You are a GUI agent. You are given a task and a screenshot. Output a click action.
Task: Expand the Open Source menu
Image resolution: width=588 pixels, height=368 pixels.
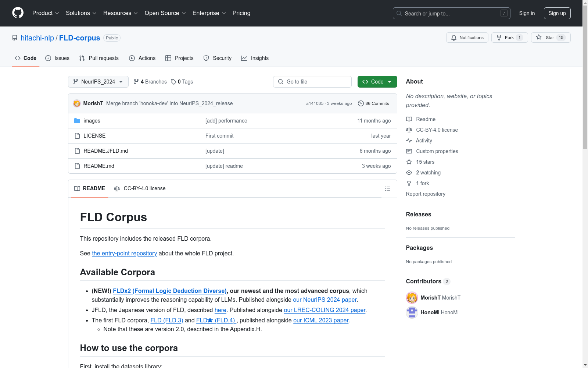coord(165,13)
